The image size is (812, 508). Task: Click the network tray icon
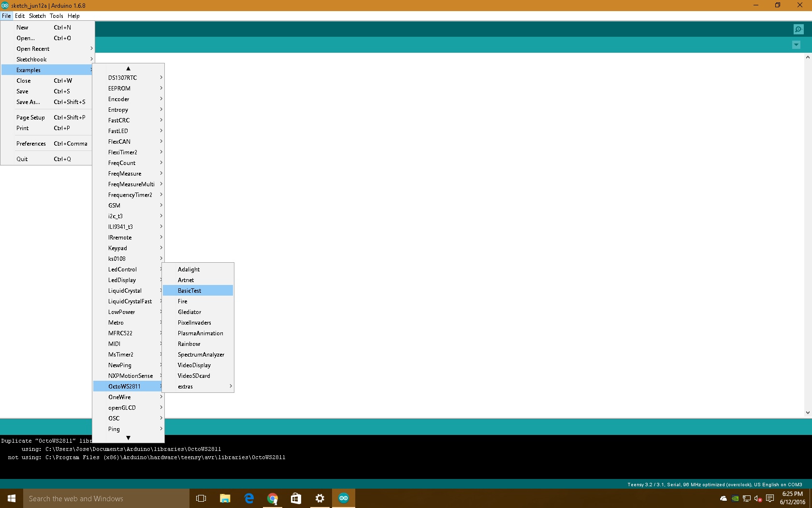click(747, 498)
